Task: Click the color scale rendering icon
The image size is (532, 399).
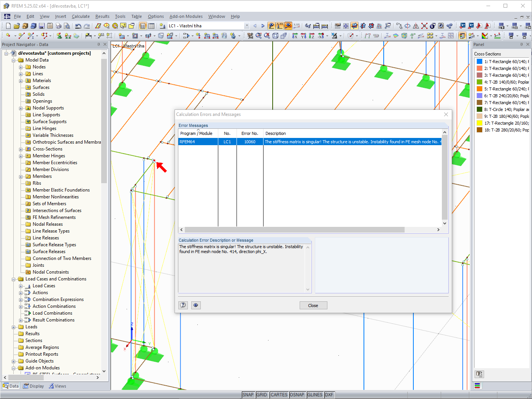Action: (x=485, y=36)
